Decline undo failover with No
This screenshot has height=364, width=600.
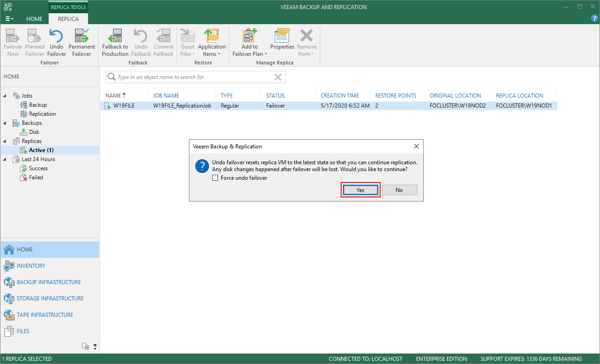(x=399, y=190)
